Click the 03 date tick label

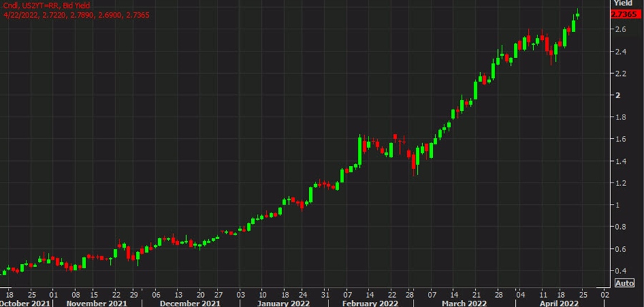pyautogui.click(x=241, y=294)
